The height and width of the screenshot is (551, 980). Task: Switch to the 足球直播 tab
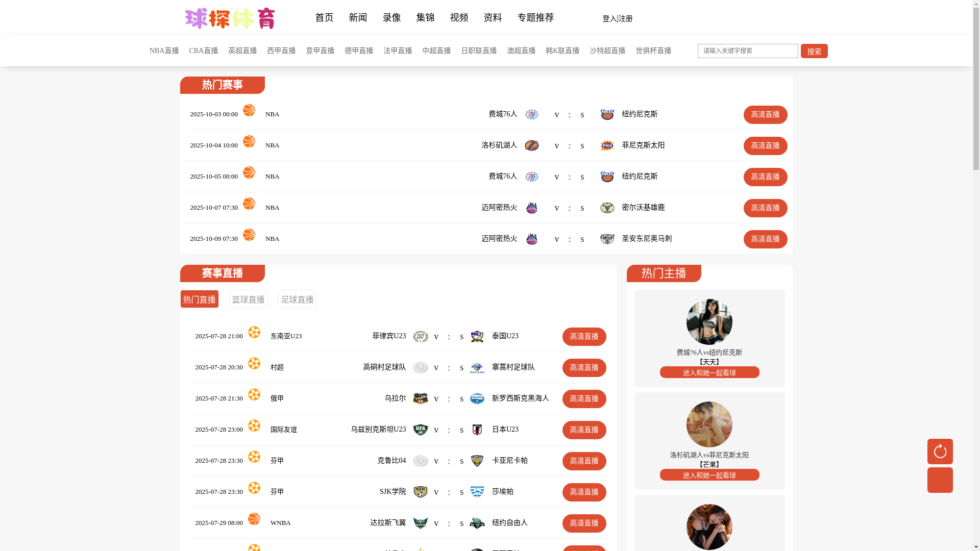[x=298, y=299]
